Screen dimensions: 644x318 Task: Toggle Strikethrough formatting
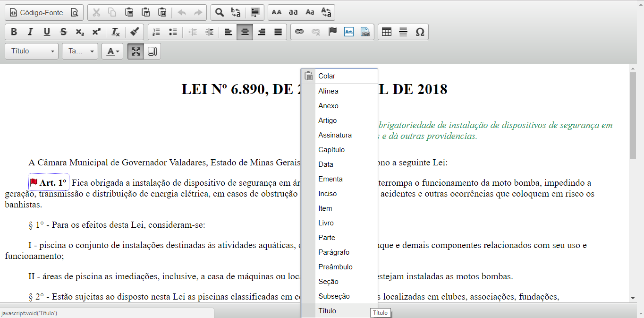[x=63, y=32]
